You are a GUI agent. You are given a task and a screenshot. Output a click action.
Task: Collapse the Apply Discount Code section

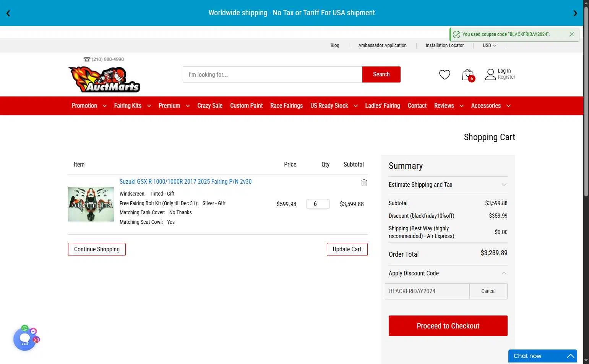[x=448, y=273]
